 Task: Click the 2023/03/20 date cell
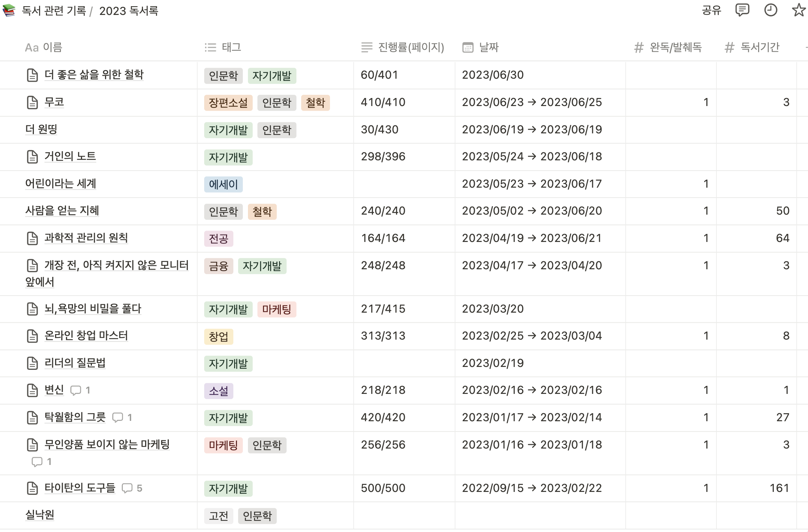540,309
